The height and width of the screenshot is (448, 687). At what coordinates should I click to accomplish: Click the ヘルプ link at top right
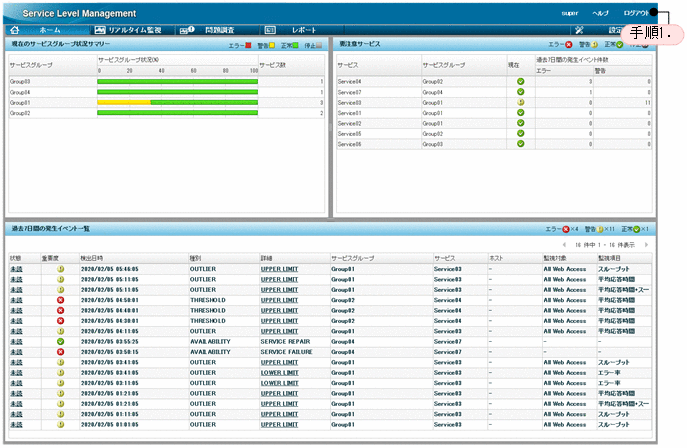pos(600,13)
